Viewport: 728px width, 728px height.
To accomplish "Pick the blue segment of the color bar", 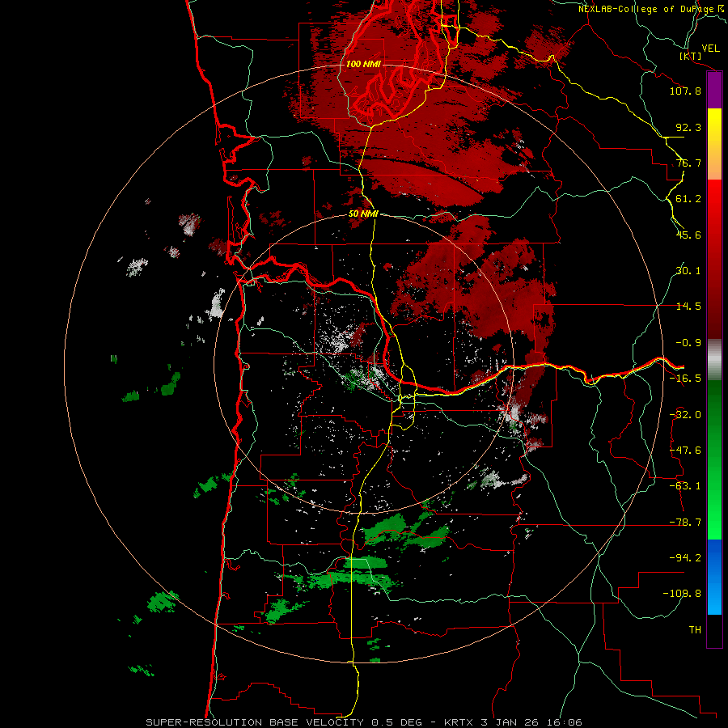I will click(714, 577).
